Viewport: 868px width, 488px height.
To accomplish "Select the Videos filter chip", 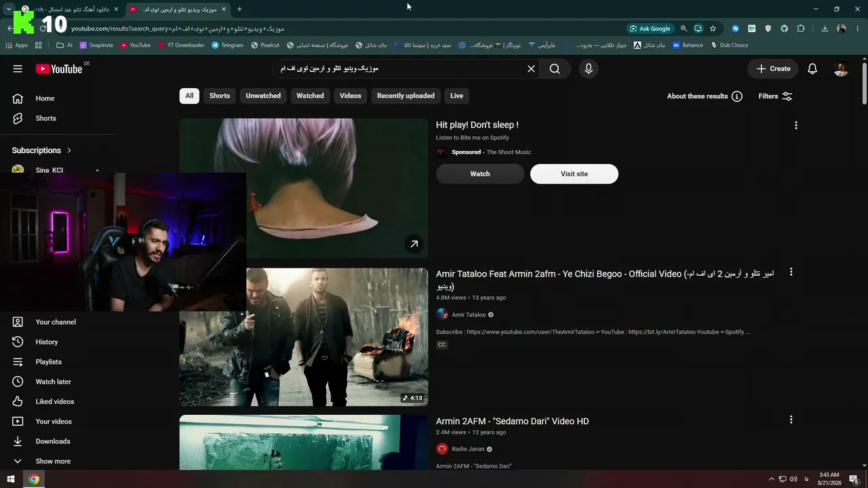I will pos(351,96).
